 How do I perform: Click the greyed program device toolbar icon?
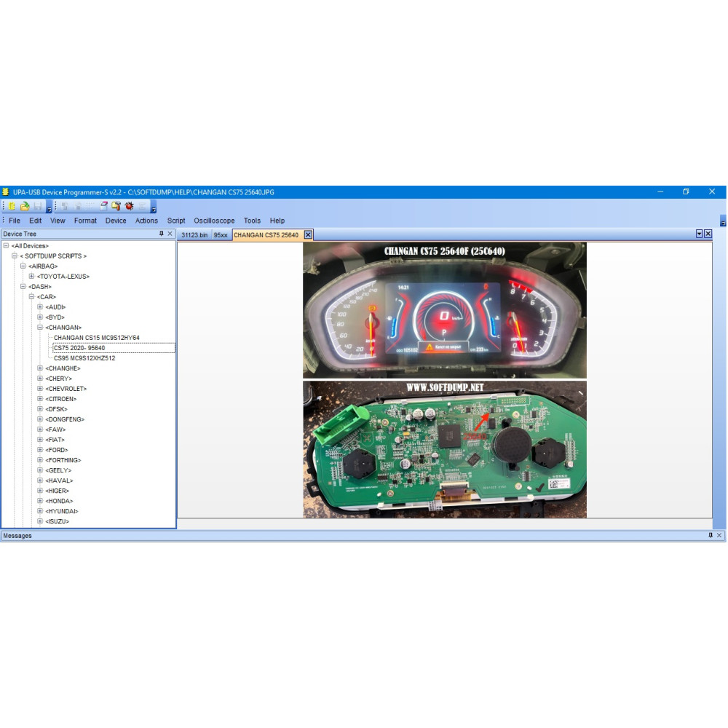[x=78, y=206]
